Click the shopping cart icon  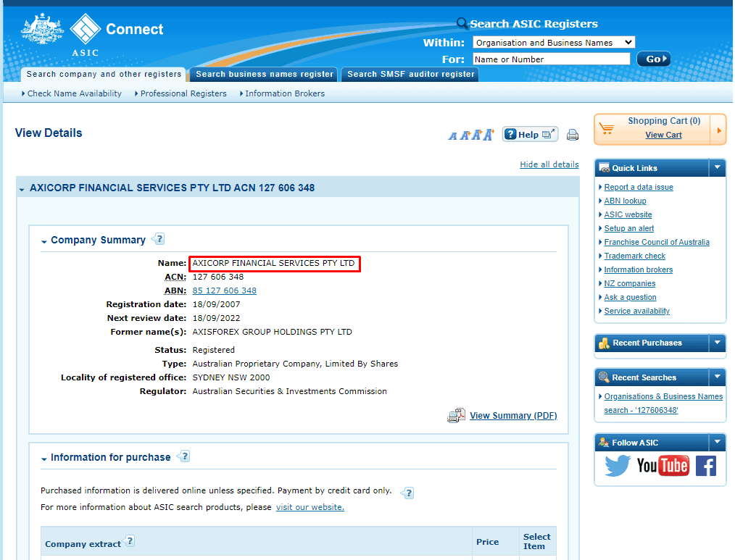607,128
